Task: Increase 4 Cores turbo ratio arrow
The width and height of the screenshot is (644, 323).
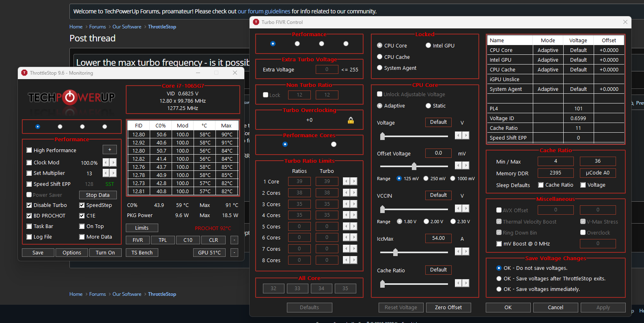Action: tap(354, 215)
